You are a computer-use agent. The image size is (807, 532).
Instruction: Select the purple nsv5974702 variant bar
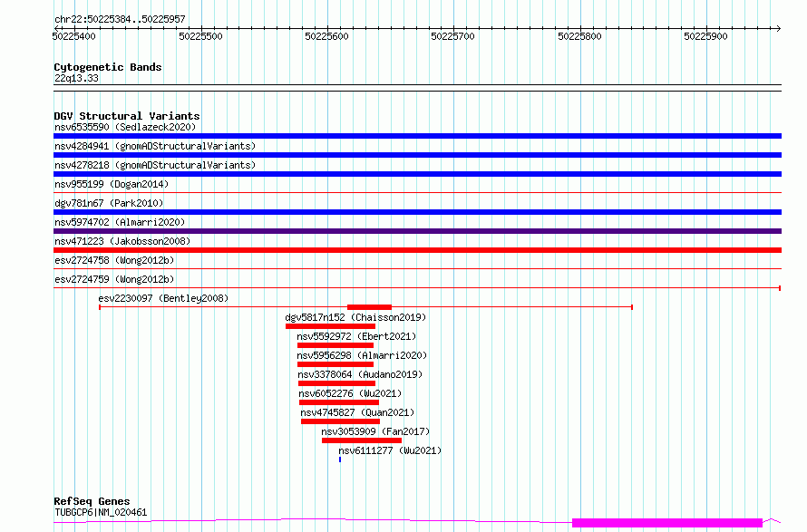417,231
